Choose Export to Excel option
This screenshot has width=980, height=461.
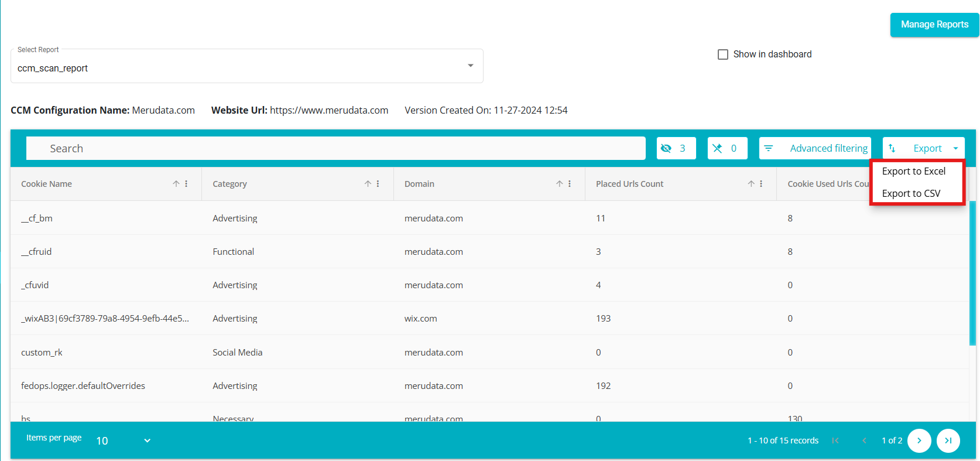(913, 171)
